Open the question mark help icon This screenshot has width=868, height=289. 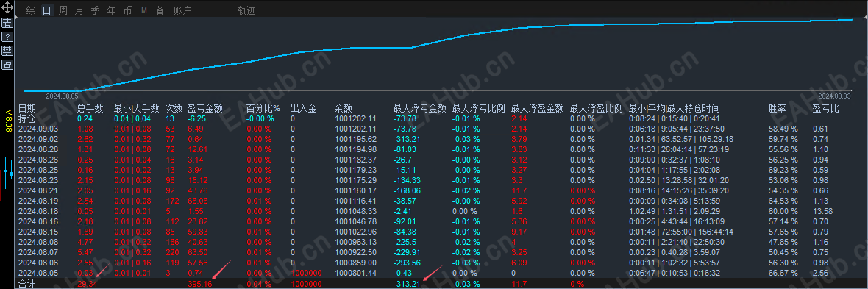pyautogui.click(x=7, y=37)
